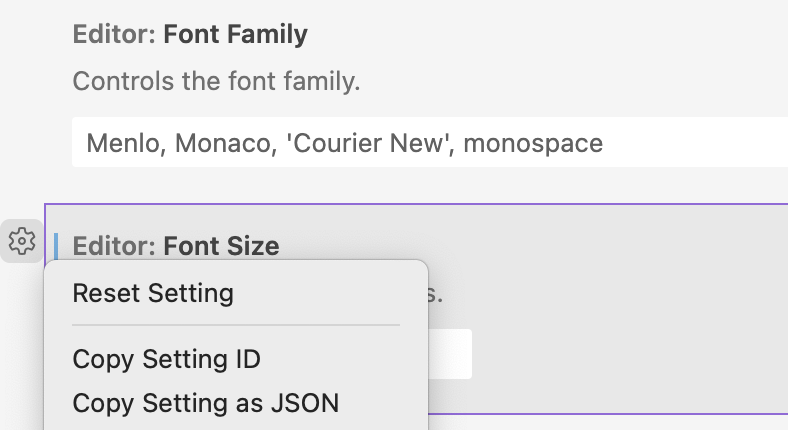Click the gear icon beside Font Size

(21, 241)
